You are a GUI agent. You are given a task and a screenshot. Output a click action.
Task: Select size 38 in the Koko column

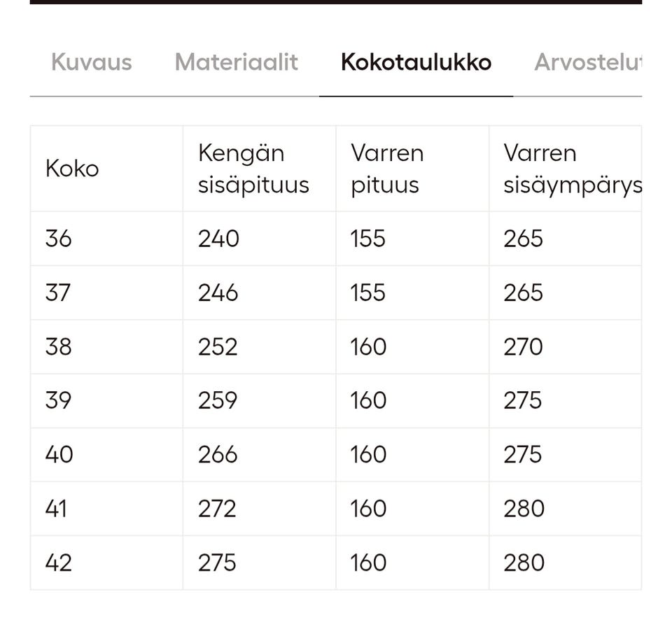(x=58, y=347)
